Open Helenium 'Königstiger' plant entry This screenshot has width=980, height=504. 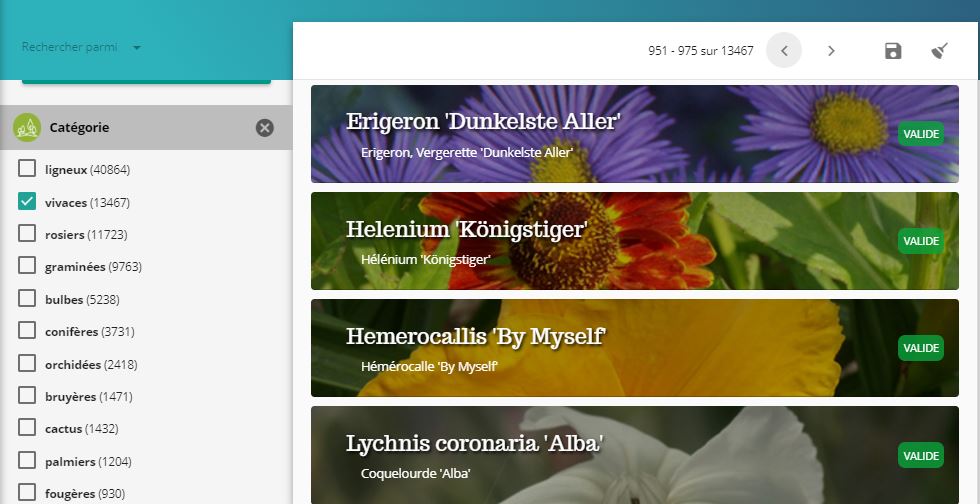click(x=634, y=241)
